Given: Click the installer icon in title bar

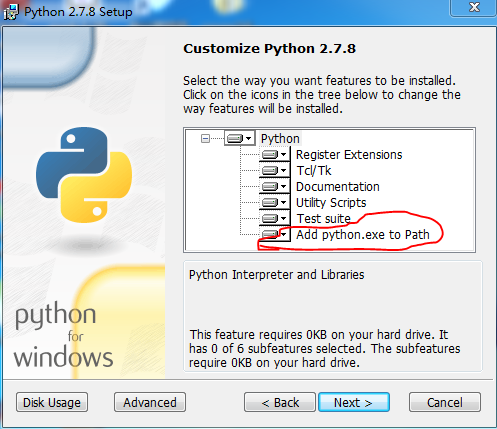Looking at the screenshot, I should click(11, 12).
